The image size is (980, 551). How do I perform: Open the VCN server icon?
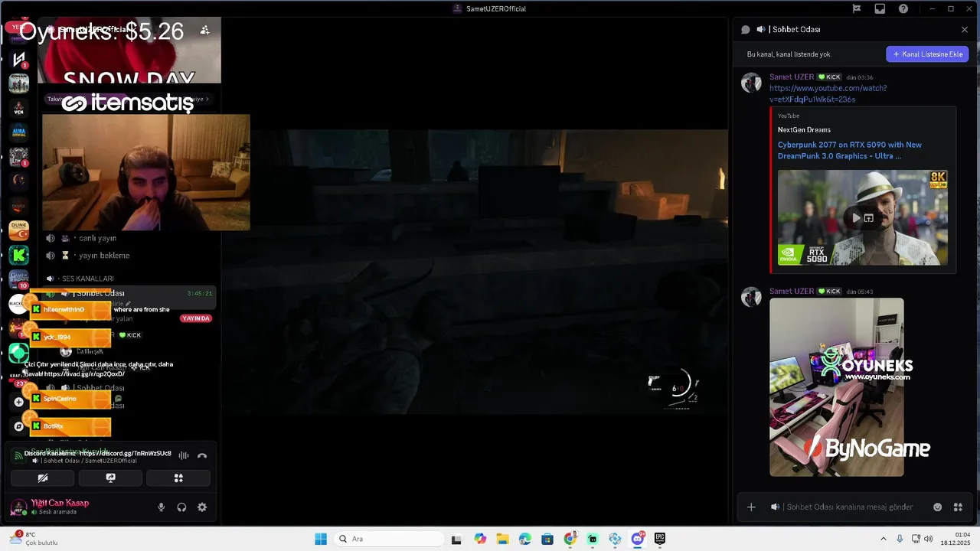18,108
